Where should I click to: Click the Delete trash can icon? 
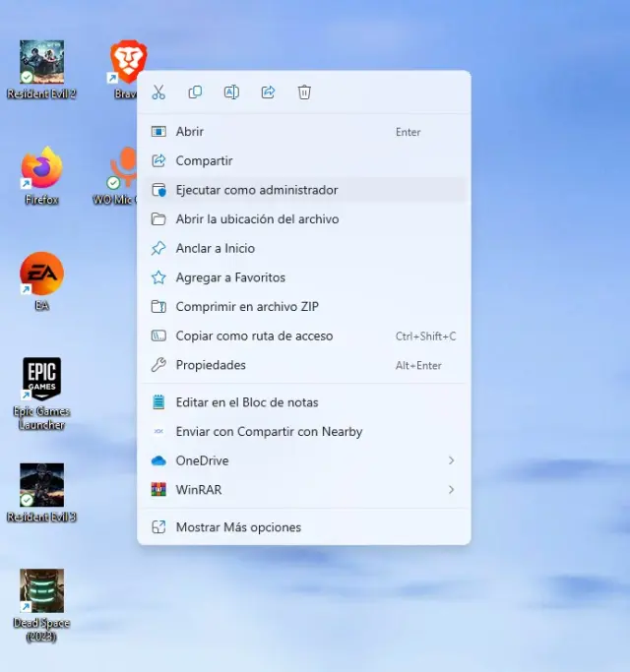pos(304,92)
